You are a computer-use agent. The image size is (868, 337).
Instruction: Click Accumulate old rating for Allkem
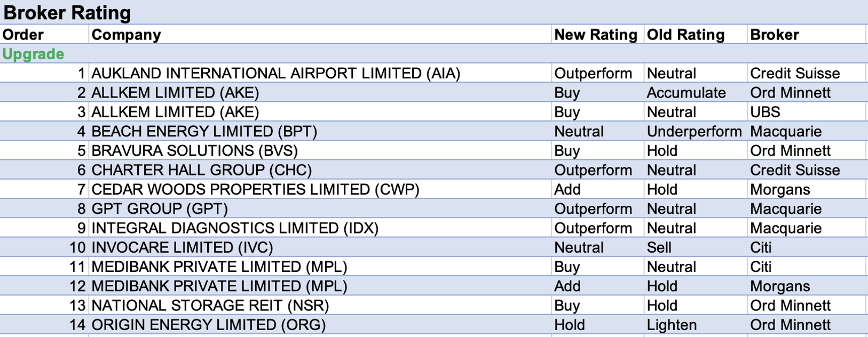click(686, 93)
